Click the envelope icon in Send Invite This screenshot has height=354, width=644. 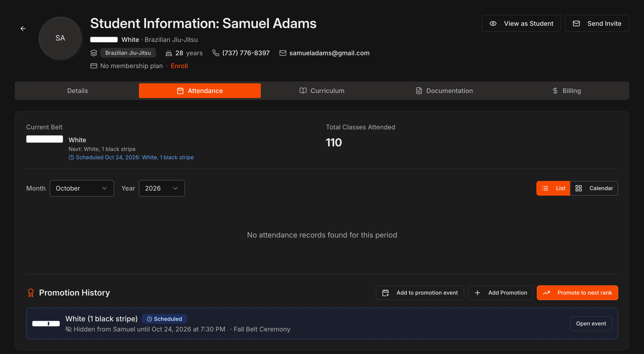coord(576,23)
